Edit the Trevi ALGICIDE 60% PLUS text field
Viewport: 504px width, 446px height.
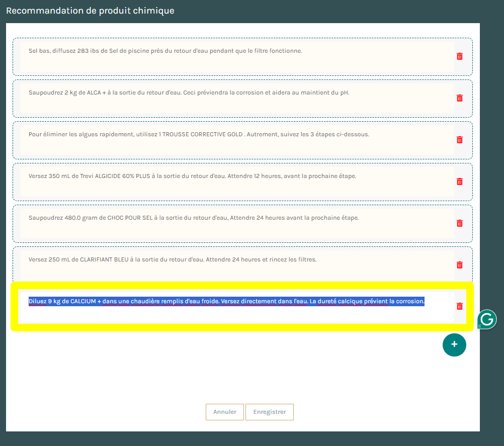point(237,182)
